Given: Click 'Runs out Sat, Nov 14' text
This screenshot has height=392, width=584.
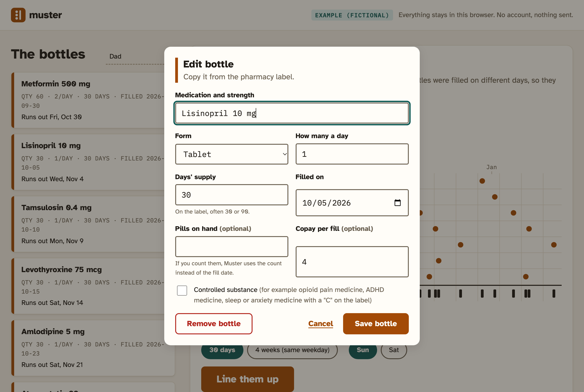Looking at the screenshot, I should pyautogui.click(x=52, y=303).
